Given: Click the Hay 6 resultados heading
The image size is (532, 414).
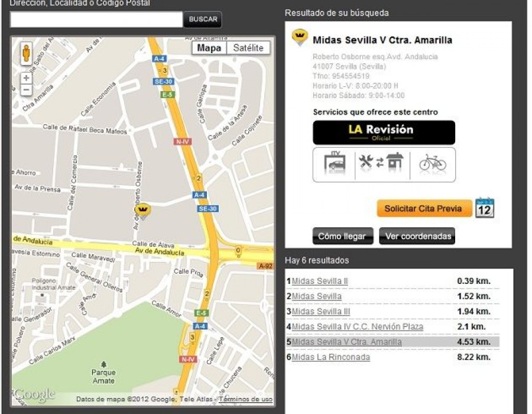Looking at the screenshot, I should pyautogui.click(x=317, y=260).
